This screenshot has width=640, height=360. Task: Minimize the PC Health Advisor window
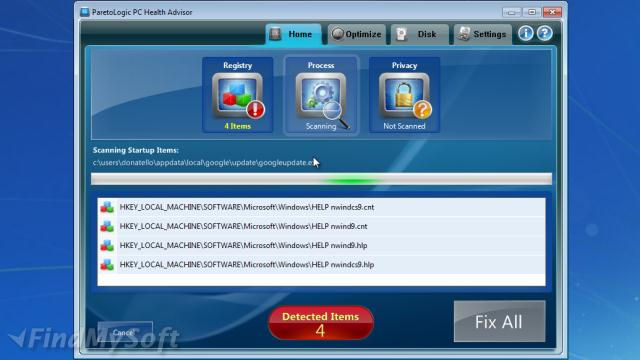511,12
